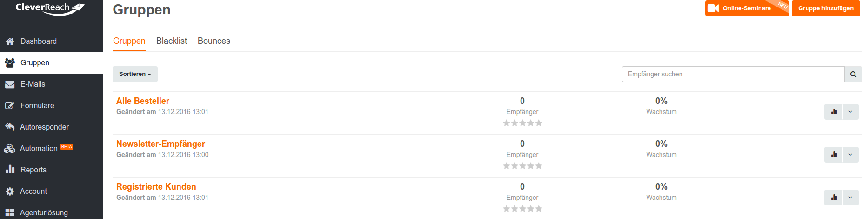The width and height of the screenshot is (868, 219).
Task: Open statistics chart for Alle Besteller
Action: pyautogui.click(x=834, y=112)
